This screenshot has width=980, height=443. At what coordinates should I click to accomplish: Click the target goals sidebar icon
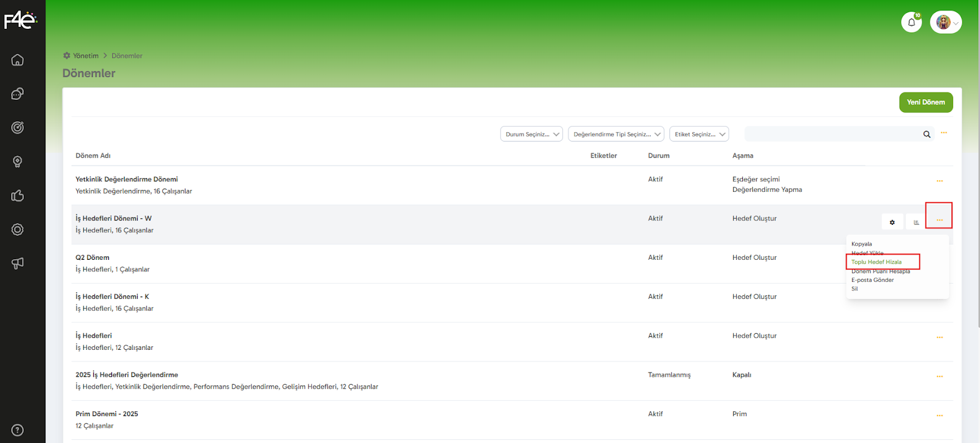[18, 127]
